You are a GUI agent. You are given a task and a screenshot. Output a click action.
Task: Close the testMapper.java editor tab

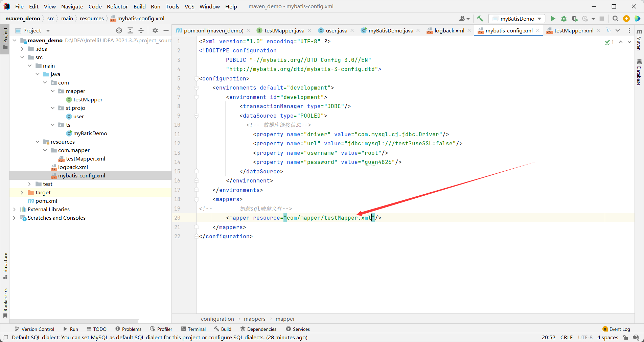pyautogui.click(x=309, y=30)
